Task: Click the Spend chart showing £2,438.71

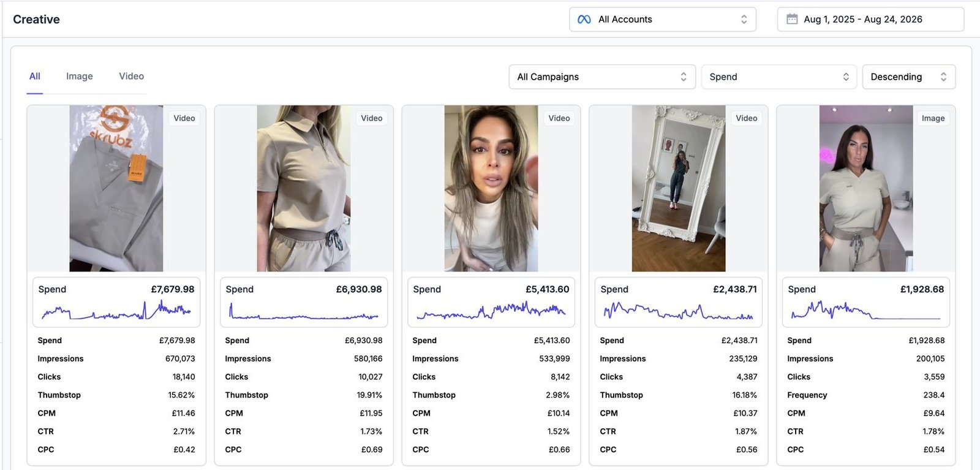Action: pyautogui.click(x=679, y=302)
